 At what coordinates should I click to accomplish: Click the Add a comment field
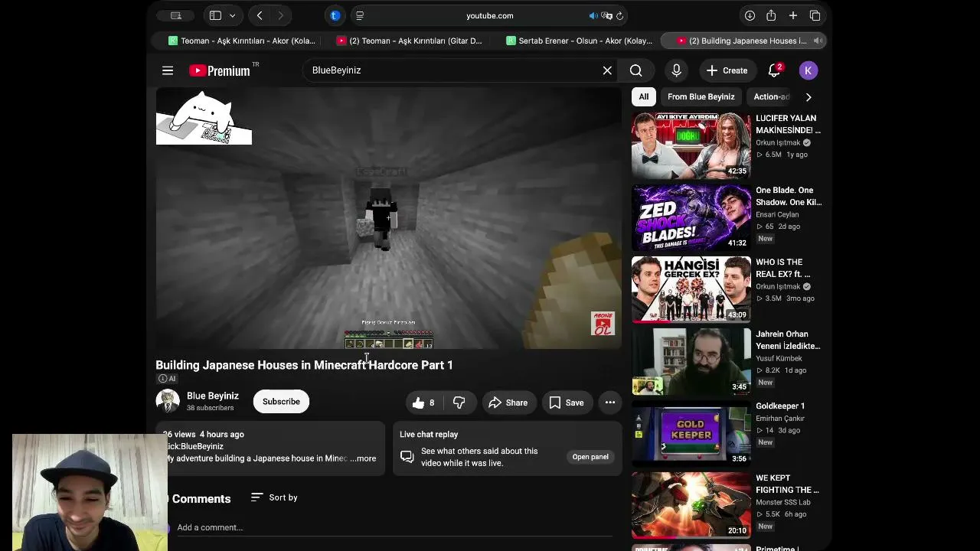point(394,527)
